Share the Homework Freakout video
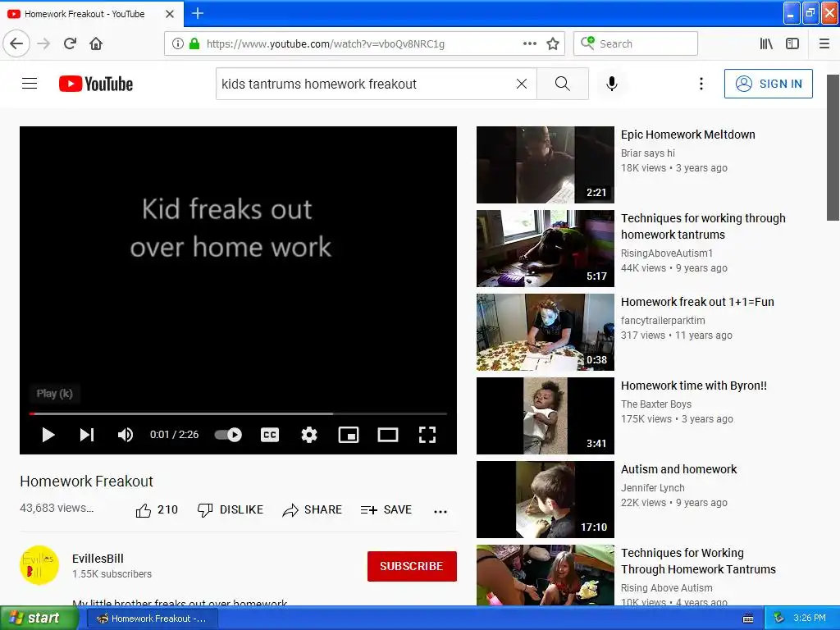The width and height of the screenshot is (840, 630). pos(312,510)
